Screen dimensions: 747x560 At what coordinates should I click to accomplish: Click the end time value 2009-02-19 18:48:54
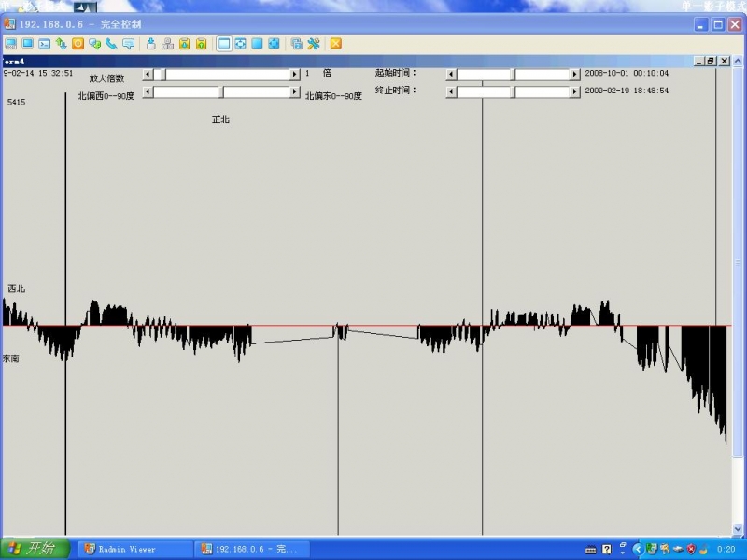[x=627, y=91]
